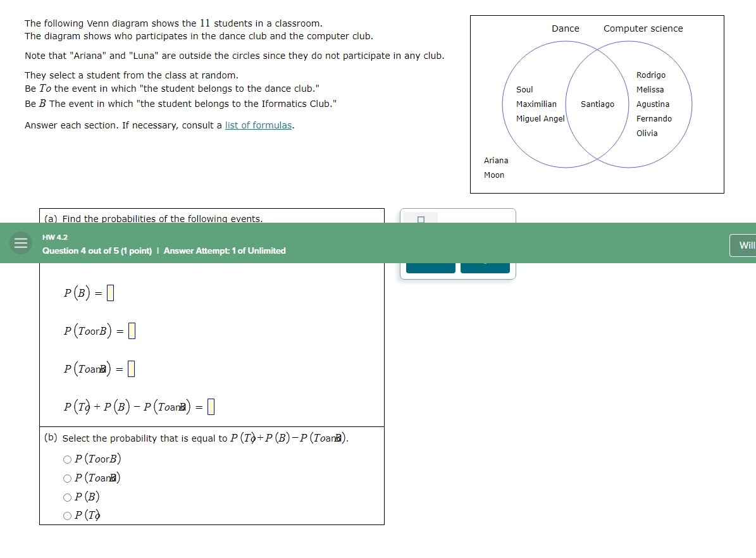Select the P(T or B) radio option
Screen dimensions: 756x558
pos(67,459)
